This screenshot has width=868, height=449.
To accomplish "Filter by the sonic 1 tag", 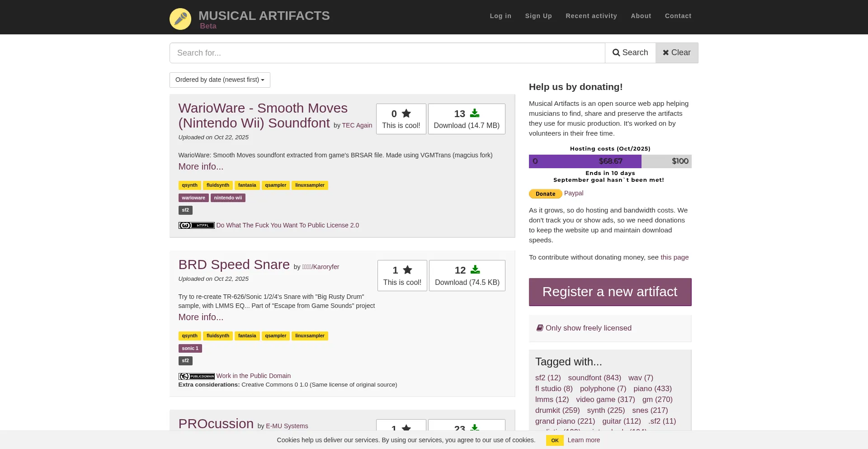I will pos(190,349).
